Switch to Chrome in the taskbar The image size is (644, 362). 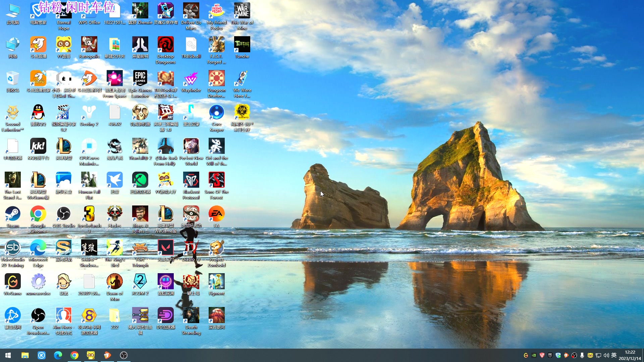tap(74, 355)
